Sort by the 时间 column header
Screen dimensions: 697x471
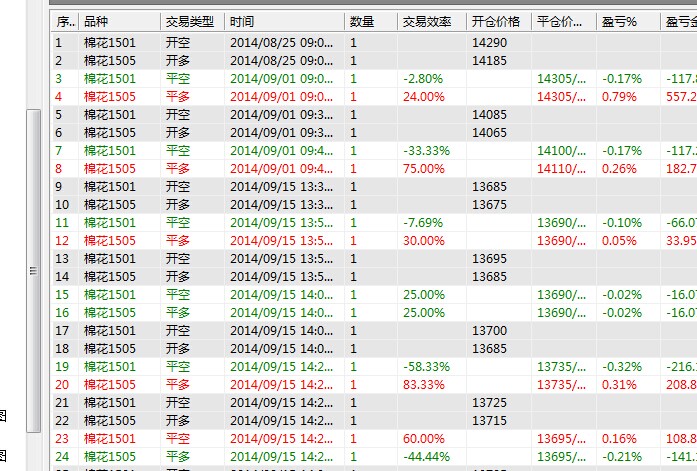[x=284, y=21]
